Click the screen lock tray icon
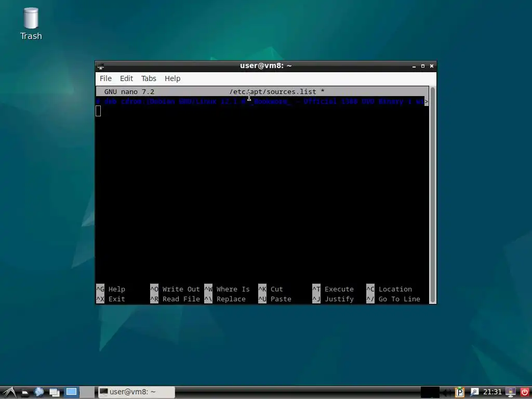Screen dimensions: 532x399 pyautogui.click(x=511, y=392)
